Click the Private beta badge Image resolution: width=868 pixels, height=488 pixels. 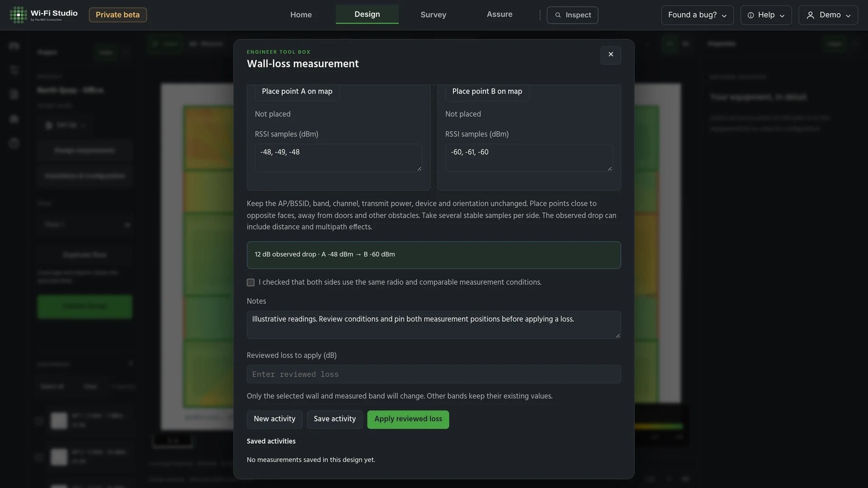coord(118,15)
